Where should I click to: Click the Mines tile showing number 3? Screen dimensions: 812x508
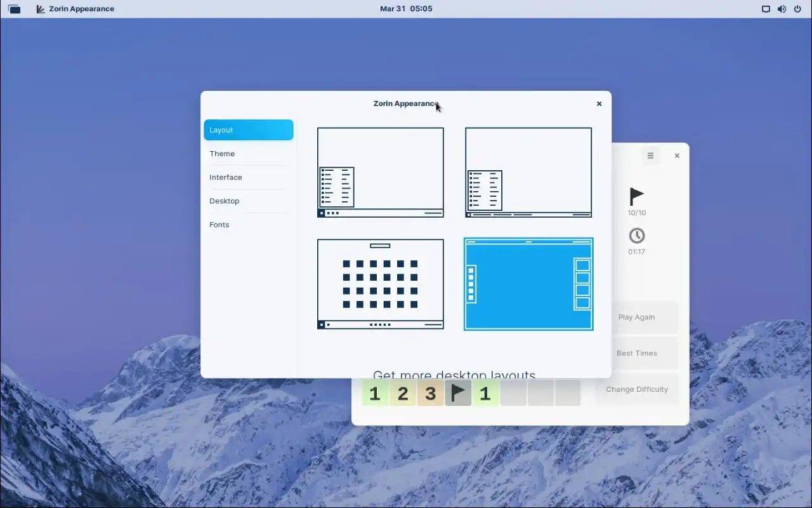[x=431, y=394]
